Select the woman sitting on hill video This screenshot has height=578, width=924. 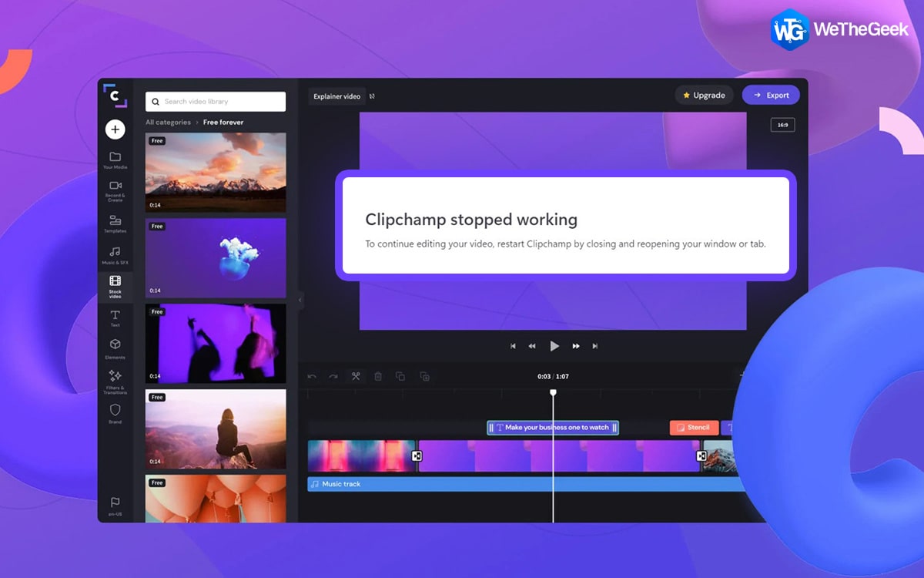[216, 429]
